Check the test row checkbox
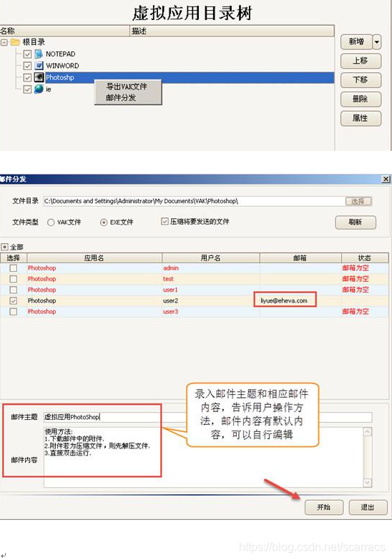This screenshot has width=392, height=560. (x=13, y=279)
